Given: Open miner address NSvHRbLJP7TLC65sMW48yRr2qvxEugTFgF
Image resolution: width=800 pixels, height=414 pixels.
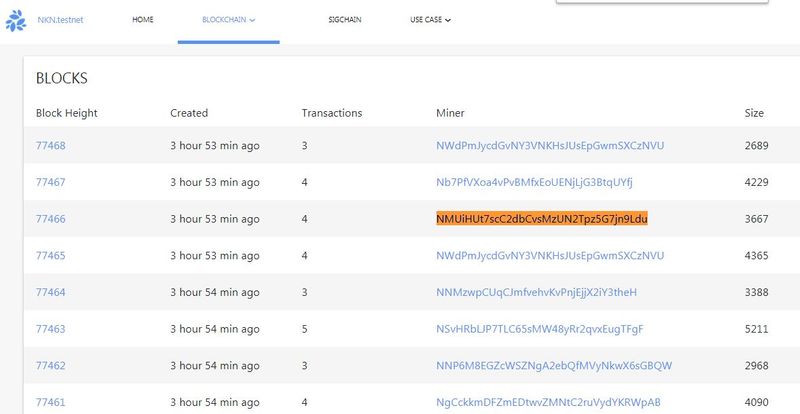Looking at the screenshot, I should pyautogui.click(x=539, y=329).
